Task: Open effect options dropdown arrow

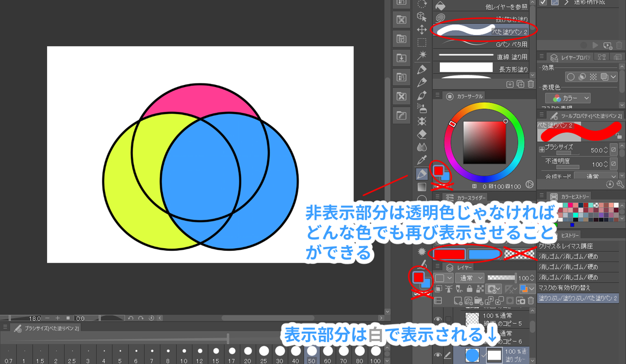Action: tap(613, 77)
